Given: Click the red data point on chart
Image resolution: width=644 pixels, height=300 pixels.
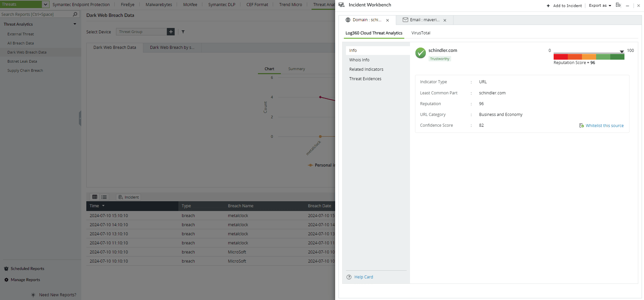Looking at the screenshot, I should [320, 97].
